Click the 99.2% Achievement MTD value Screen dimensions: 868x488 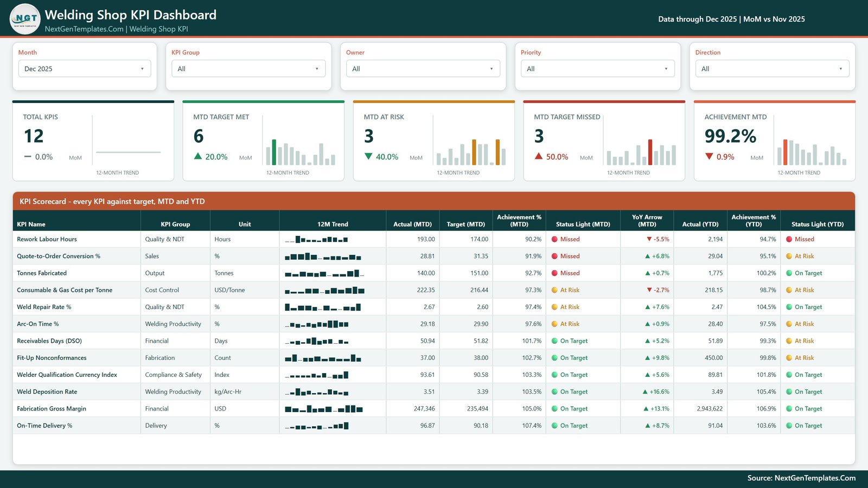[730, 136]
